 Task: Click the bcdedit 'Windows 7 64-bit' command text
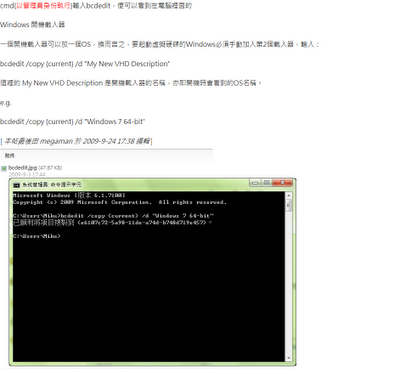[73, 122]
